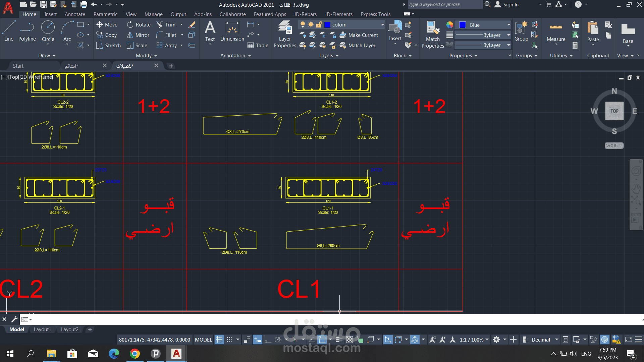Click the Stretch tool
Image resolution: width=644 pixels, height=362 pixels.
108,45
